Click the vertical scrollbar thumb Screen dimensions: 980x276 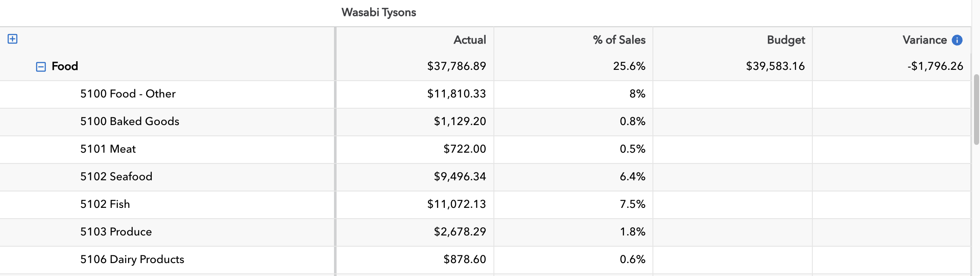pyautogui.click(x=976, y=110)
